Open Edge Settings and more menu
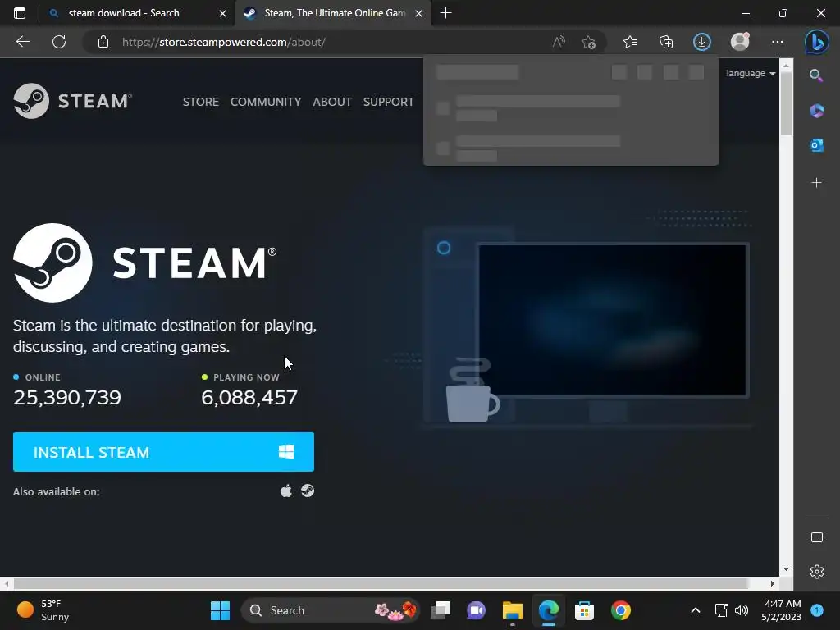The height and width of the screenshot is (630, 840). coord(778,42)
